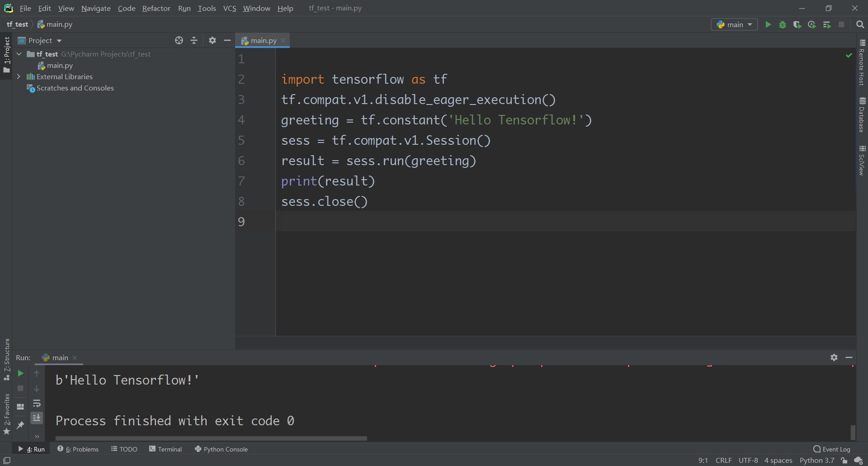Toggle file read-only lock in status bar
This screenshot has width=868, height=466.
coord(844,461)
